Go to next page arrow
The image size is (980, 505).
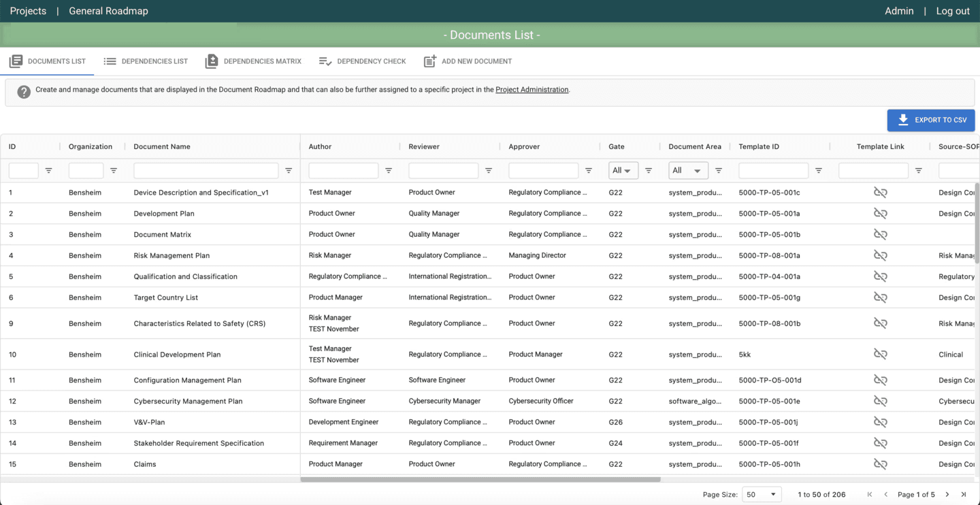click(947, 495)
